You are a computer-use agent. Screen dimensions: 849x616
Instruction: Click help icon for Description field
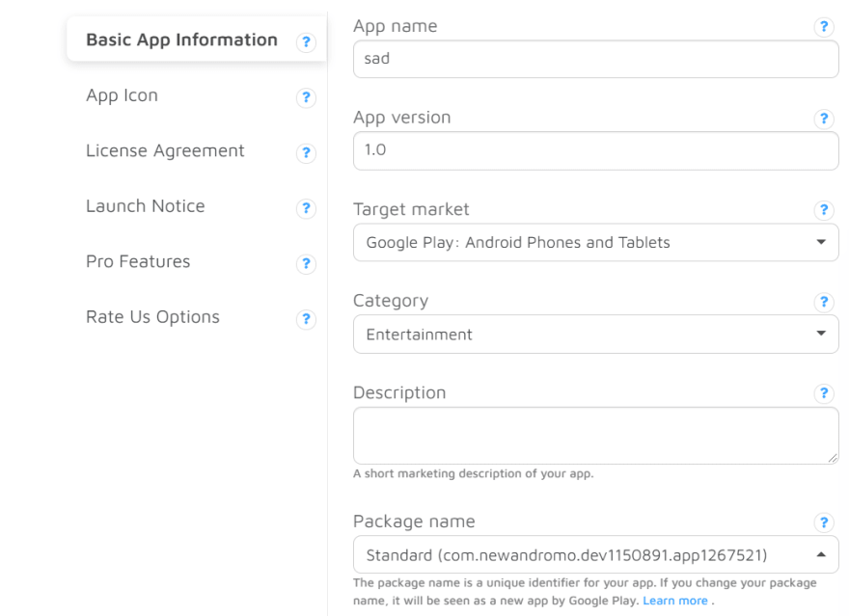(824, 393)
